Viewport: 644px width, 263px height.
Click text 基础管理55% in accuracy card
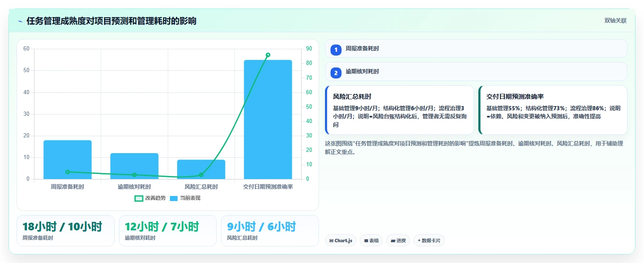(x=503, y=108)
